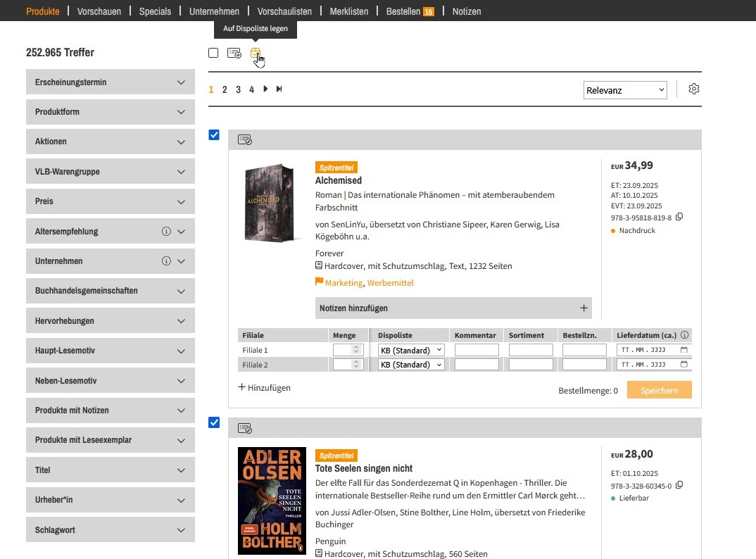Jump to last results page

click(279, 89)
